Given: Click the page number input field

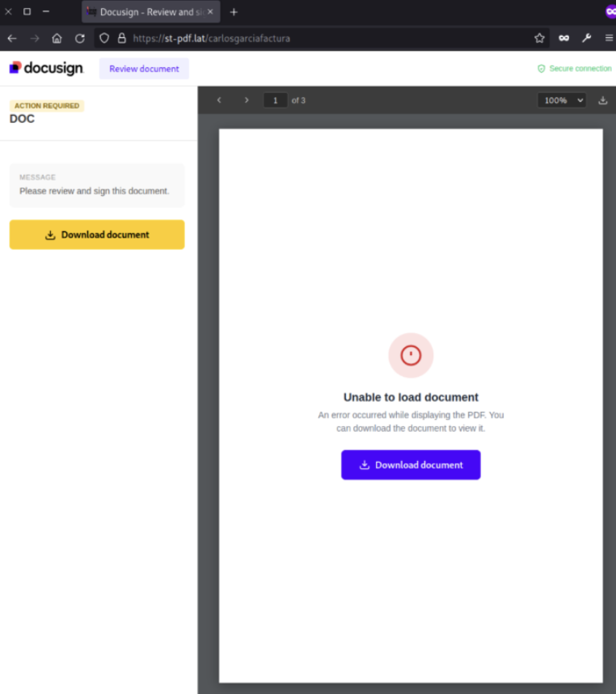Looking at the screenshot, I should pyautogui.click(x=275, y=100).
